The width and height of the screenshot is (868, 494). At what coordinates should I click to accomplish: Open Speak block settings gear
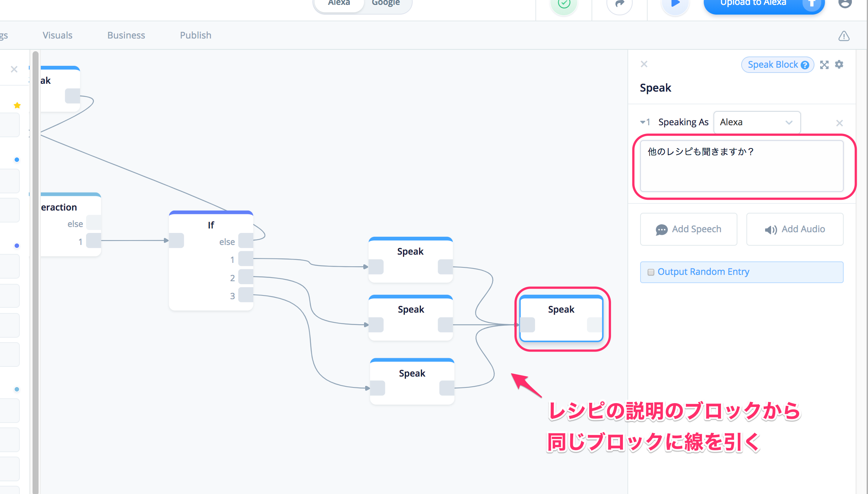click(x=839, y=64)
